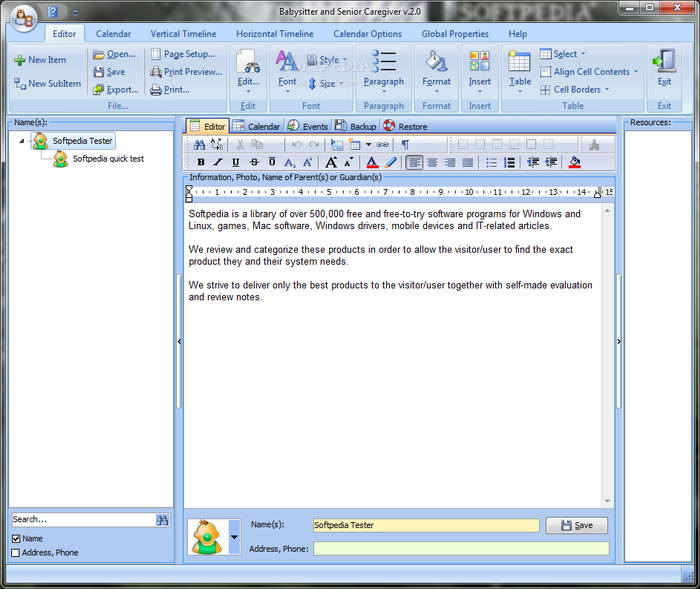The height and width of the screenshot is (589, 700).
Task: Open the Table dropdown in the ribbon
Action: 520,71
